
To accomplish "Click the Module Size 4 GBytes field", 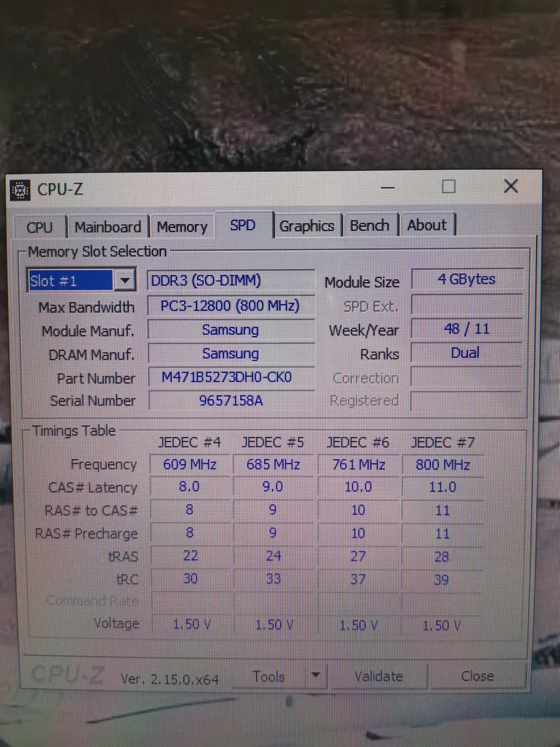I will tap(467, 279).
